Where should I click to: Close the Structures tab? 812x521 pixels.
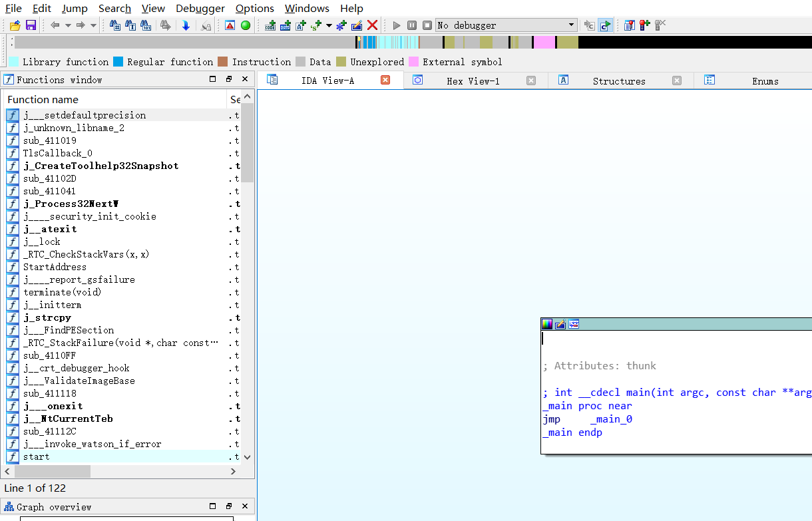(x=677, y=81)
